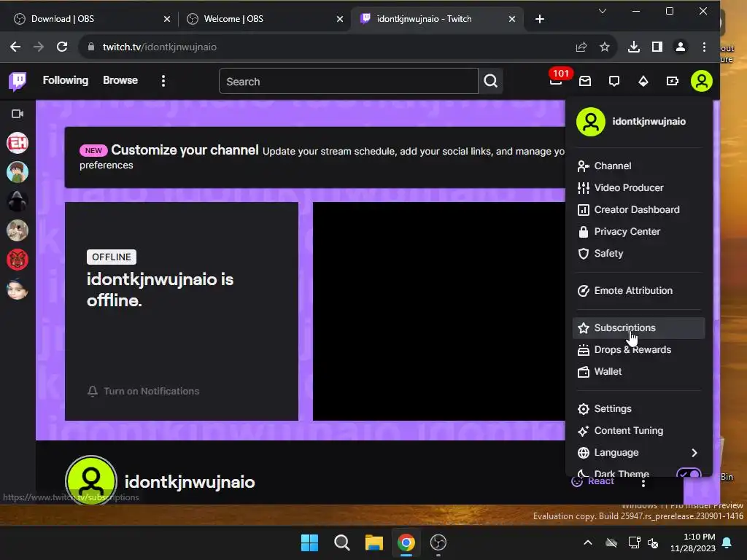The image size is (747, 560).
Task: Open the whispers chat bubble icon
Action: coord(614,81)
